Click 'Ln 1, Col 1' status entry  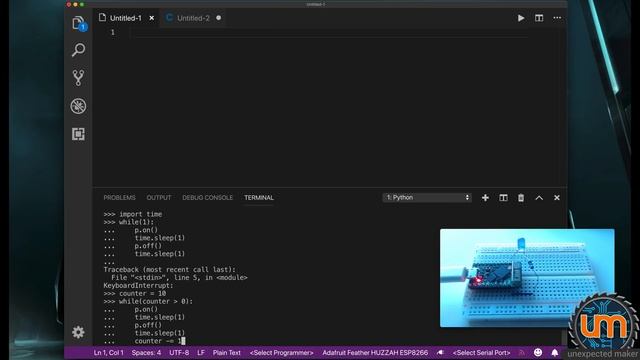tap(109, 353)
